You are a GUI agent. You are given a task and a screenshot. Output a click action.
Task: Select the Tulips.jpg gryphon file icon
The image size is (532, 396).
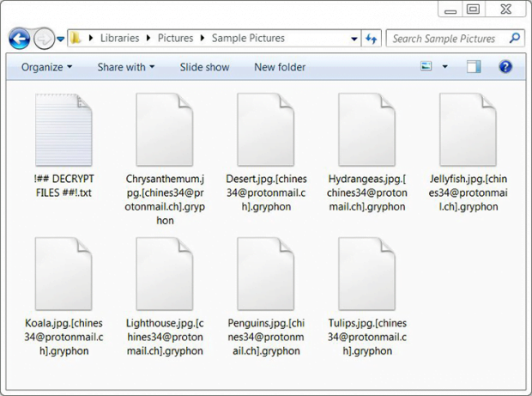click(x=367, y=274)
